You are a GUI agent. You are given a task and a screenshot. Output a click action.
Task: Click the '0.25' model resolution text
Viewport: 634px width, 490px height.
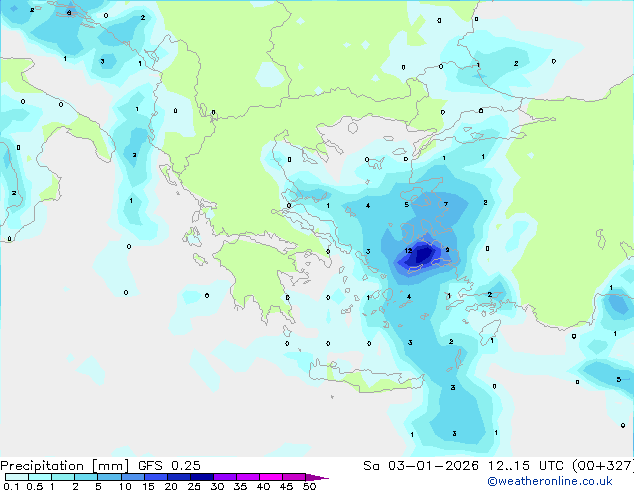186,466
